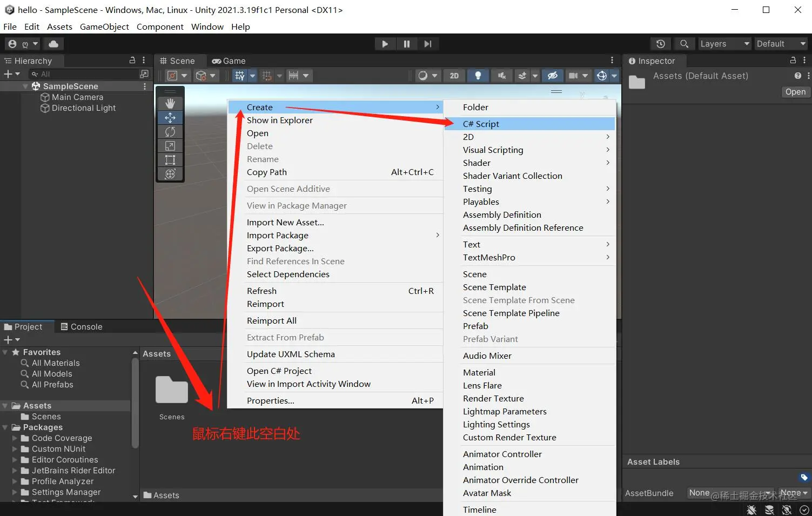The width and height of the screenshot is (812, 516).
Task: Select the Scale tool
Action: tap(170, 146)
